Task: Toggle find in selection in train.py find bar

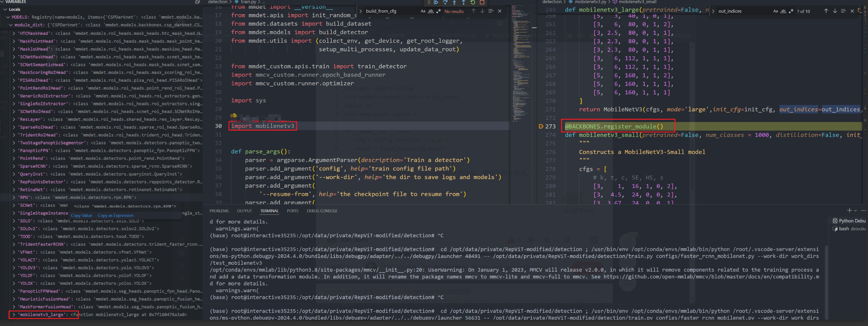Action: pyautogui.click(x=491, y=11)
